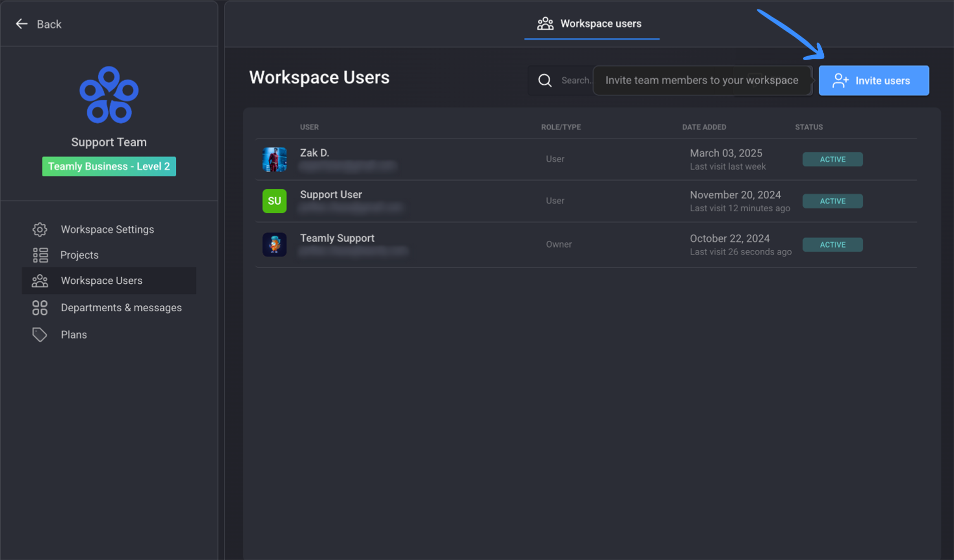Click the Back arrow icon
Image resolution: width=954 pixels, height=560 pixels.
pyautogui.click(x=22, y=24)
